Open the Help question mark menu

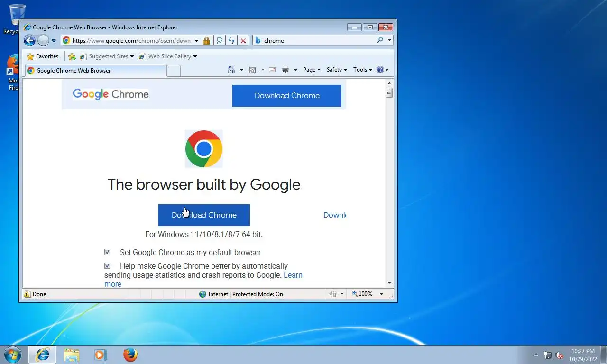(382, 70)
